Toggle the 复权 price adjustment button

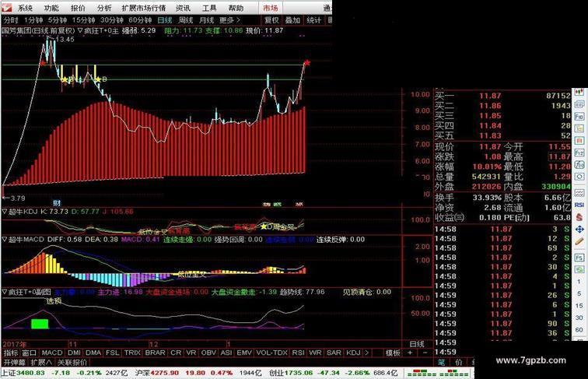(271, 20)
